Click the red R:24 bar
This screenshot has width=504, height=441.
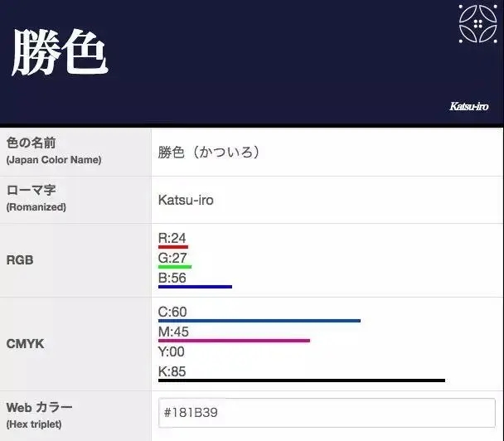pos(173,247)
